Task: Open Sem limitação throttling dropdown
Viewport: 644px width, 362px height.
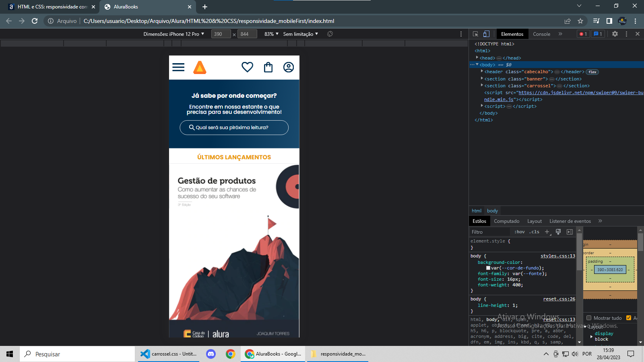Action: [301, 34]
